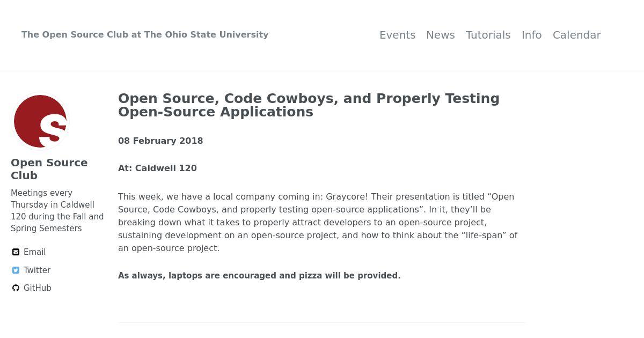The height and width of the screenshot is (338, 644).
Task: Click the envelope icon beside Email
Action: click(16, 252)
